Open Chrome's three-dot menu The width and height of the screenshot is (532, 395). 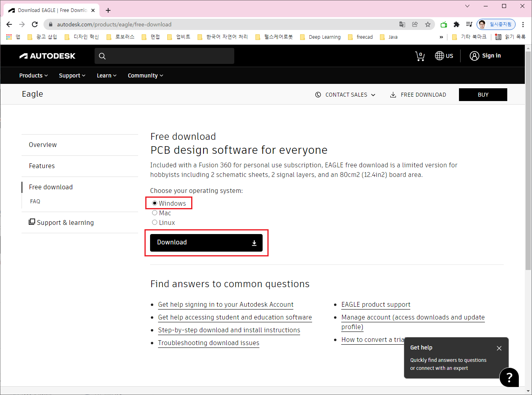(523, 24)
